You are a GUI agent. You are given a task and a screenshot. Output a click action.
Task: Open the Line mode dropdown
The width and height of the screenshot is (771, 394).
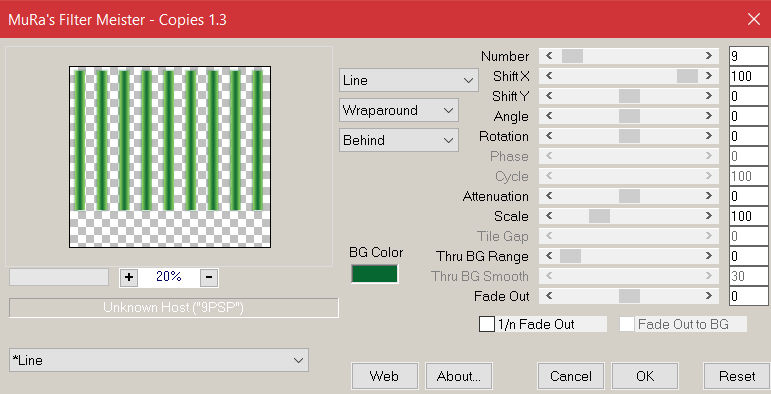[x=409, y=80]
